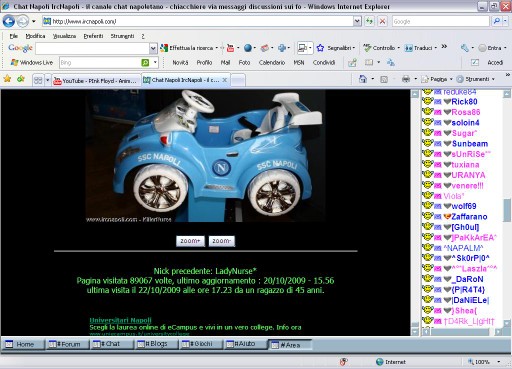Go to the Home bottom tab
512x369 pixels.
(23, 344)
